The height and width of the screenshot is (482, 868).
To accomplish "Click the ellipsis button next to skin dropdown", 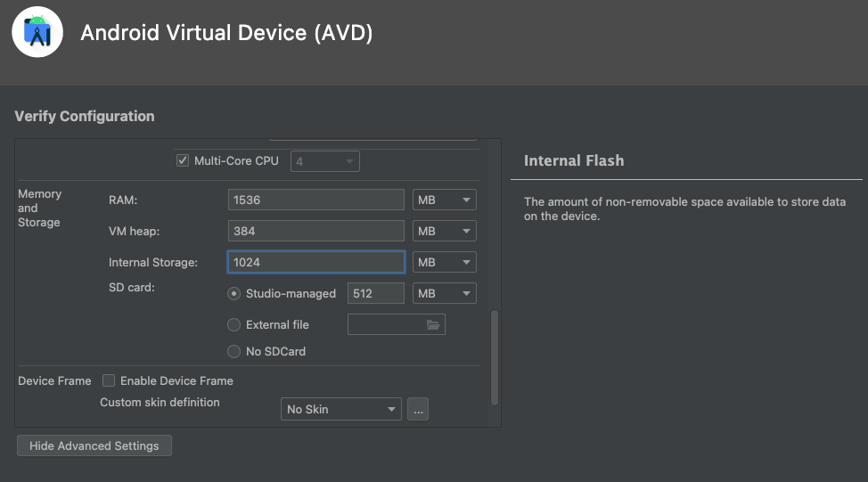I will click(419, 410).
